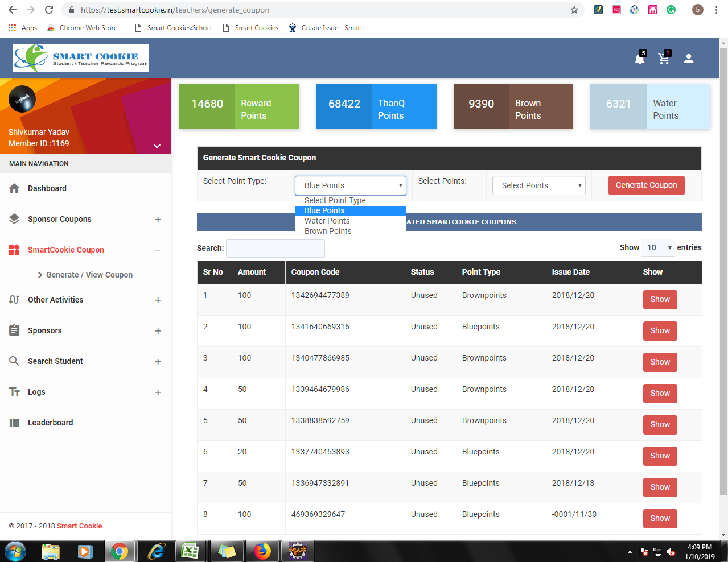Click the Smart Cookie logo
Viewport: 728px width, 562px height.
[81, 58]
